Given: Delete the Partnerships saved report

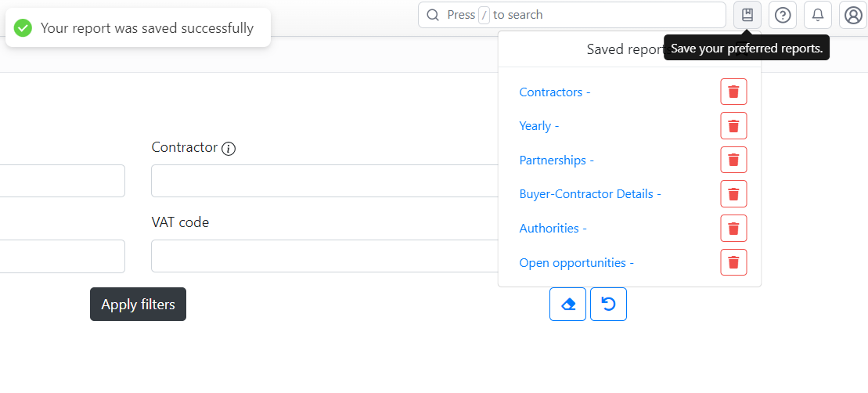Looking at the screenshot, I should tap(733, 160).
